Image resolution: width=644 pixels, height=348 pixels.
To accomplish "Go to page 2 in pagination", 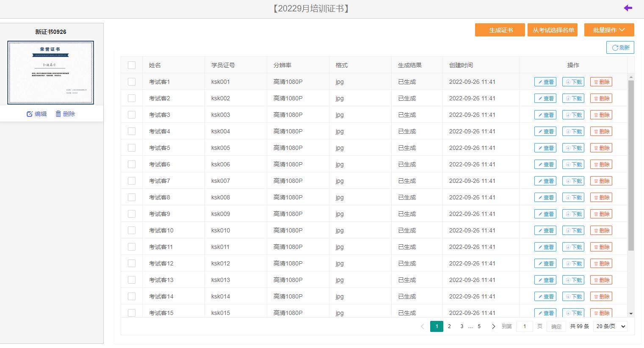I will click(449, 326).
